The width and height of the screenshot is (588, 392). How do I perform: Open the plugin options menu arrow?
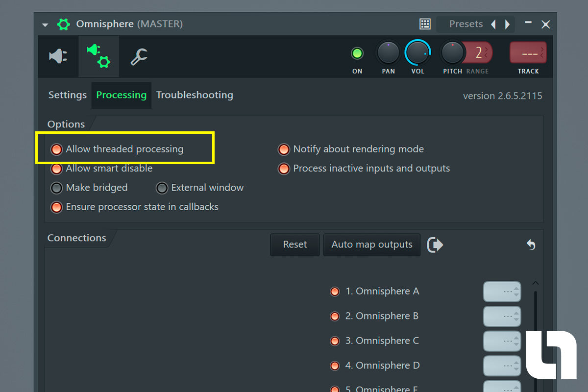[x=45, y=24]
